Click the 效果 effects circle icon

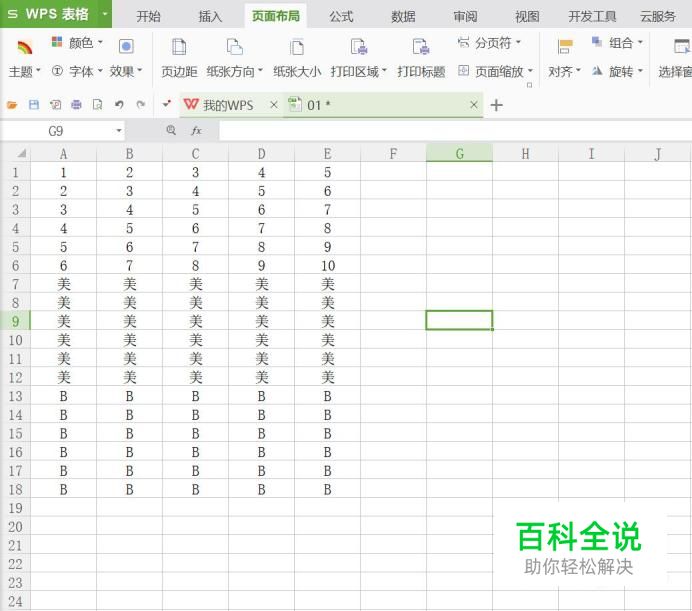pos(126,46)
